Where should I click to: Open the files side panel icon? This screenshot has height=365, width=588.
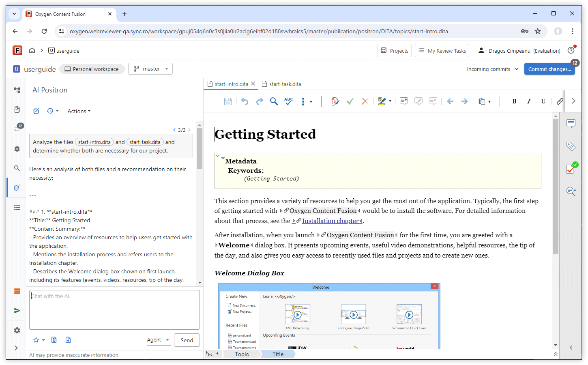click(x=17, y=109)
